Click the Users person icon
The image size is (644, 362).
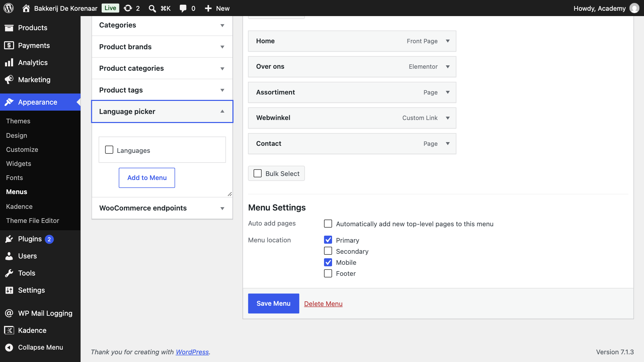tap(9, 256)
